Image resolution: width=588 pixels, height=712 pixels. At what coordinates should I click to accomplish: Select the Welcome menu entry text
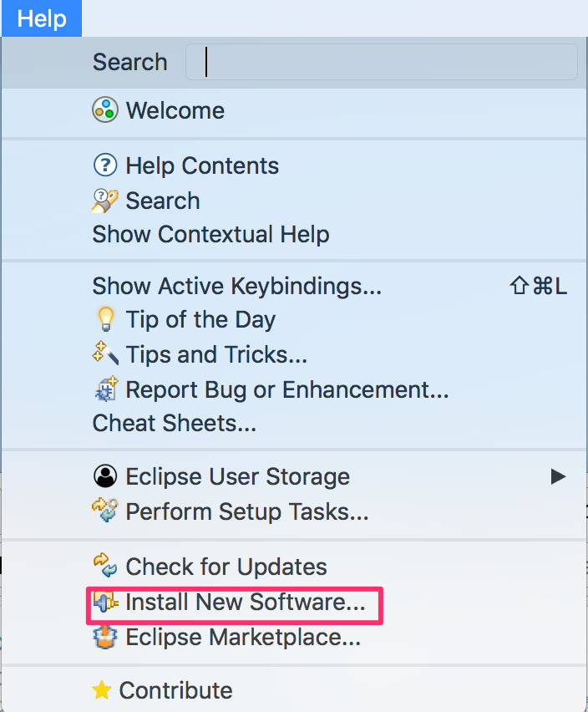pyautogui.click(x=175, y=110)
